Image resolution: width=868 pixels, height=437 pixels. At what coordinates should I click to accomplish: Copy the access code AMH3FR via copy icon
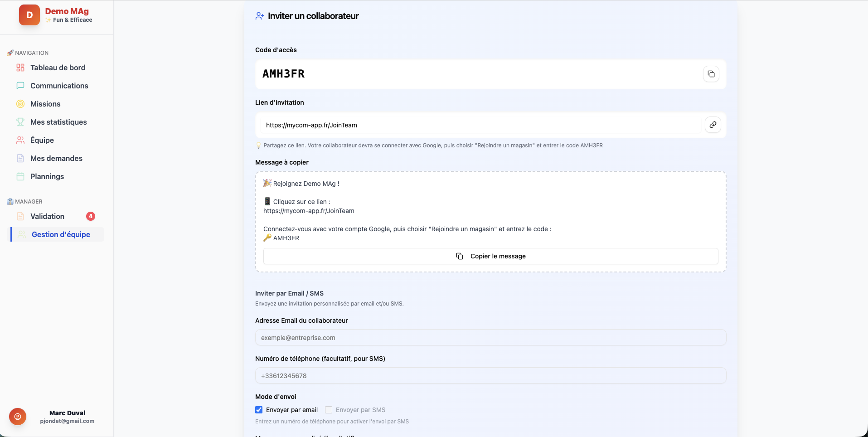[711, 74]
